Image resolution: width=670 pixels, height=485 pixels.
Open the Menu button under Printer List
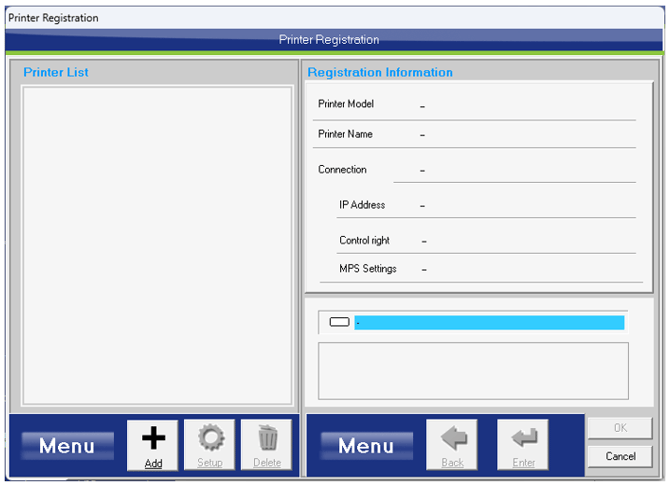(x=67, y=446)
